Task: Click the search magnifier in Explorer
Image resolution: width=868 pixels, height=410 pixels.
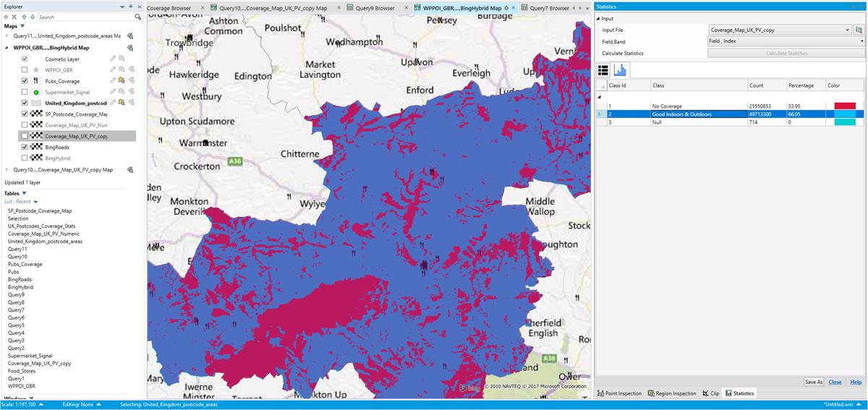Action: tap(138, 17)
